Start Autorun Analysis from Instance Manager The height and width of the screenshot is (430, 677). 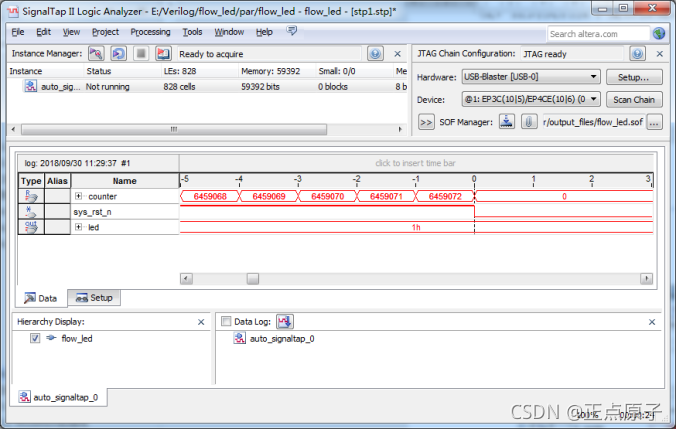point(118,54)
